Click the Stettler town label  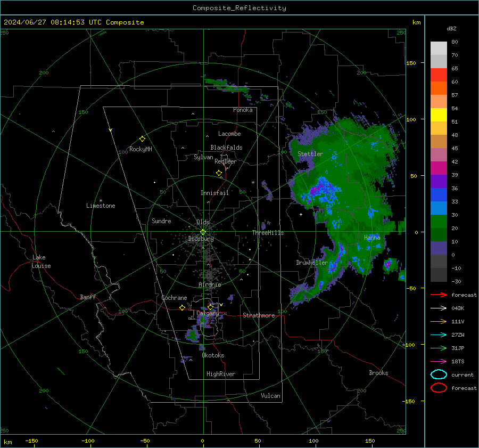(310, 154)
